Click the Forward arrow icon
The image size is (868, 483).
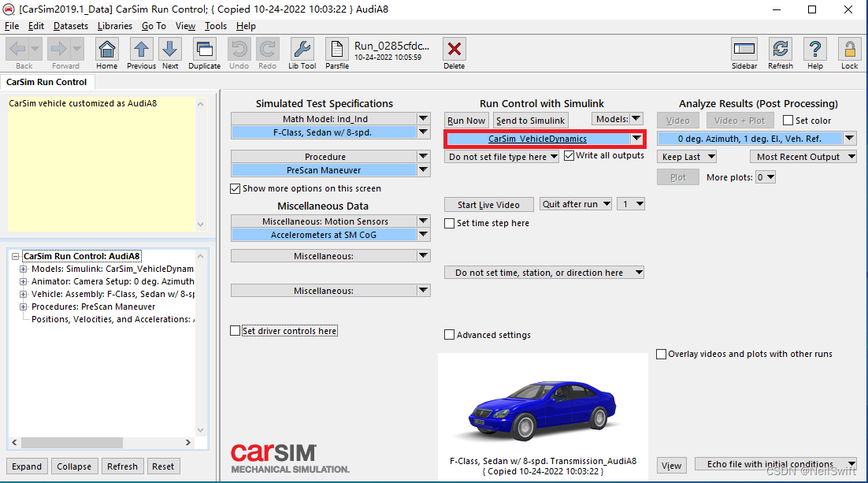(x=58, y=50)
